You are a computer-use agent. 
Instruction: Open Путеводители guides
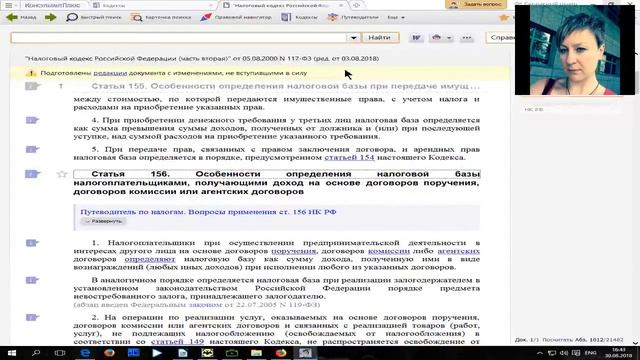(353, 17)
